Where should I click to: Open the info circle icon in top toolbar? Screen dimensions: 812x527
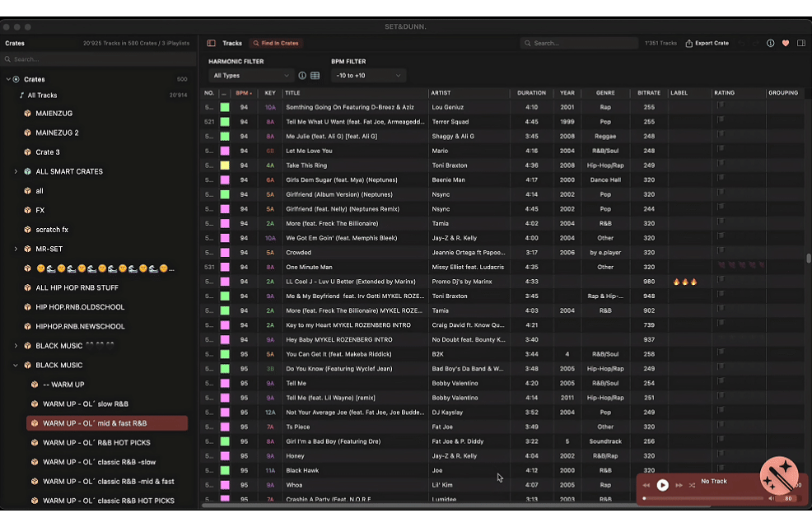pyautogui.click(x=771, y=43)
